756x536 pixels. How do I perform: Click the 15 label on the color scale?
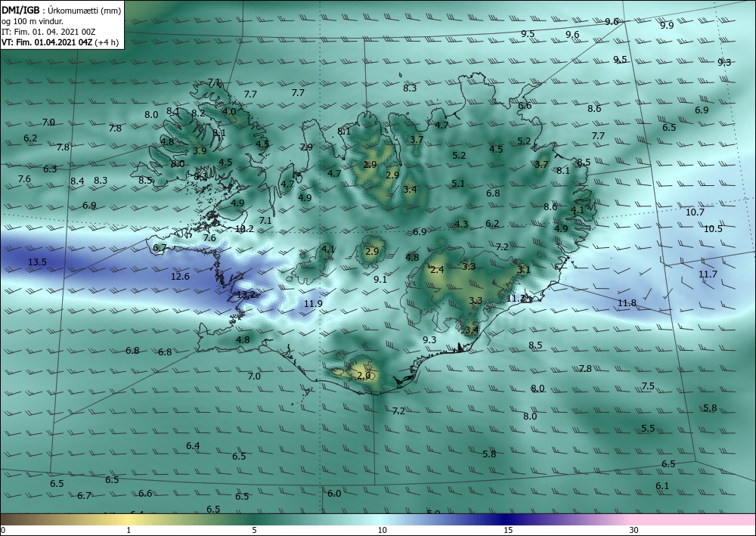click(508, 531)
